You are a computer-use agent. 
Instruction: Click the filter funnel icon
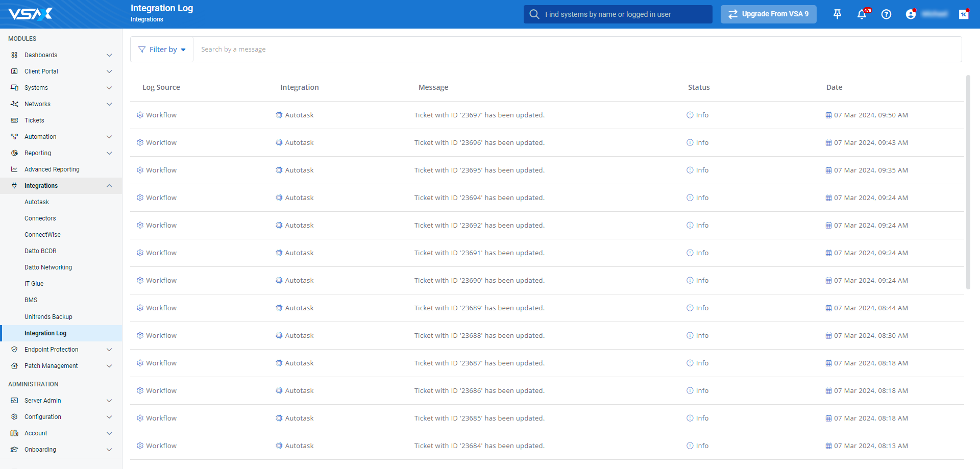pos(142,50)
